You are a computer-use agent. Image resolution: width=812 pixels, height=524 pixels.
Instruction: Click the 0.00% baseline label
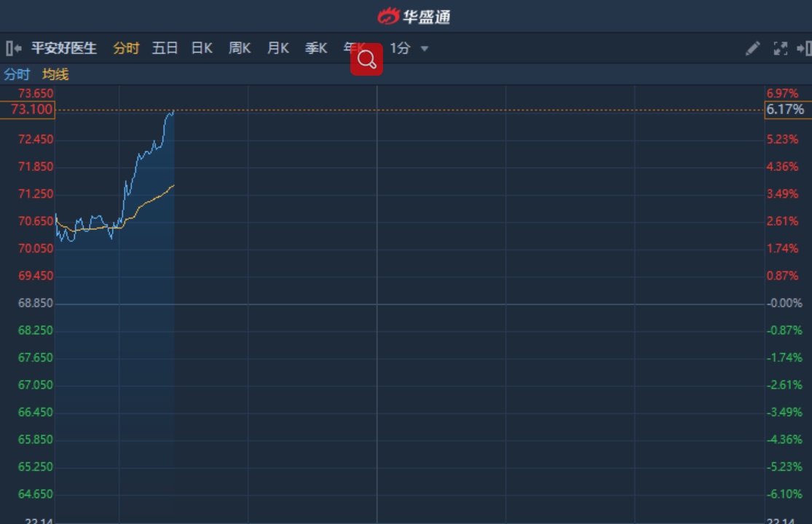pos(786,303)
